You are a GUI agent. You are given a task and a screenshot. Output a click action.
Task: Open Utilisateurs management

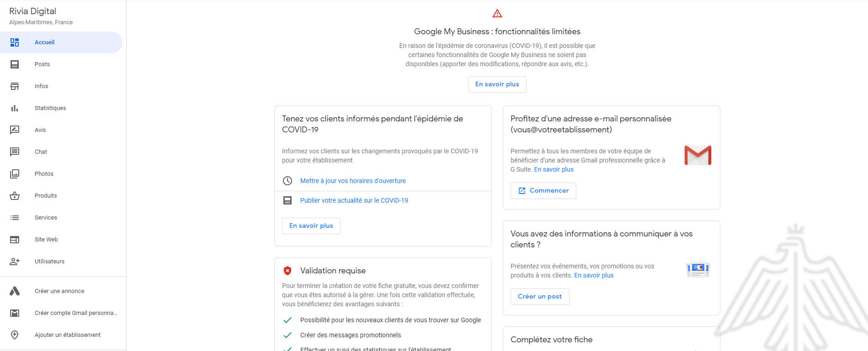(x=61, y=262)
